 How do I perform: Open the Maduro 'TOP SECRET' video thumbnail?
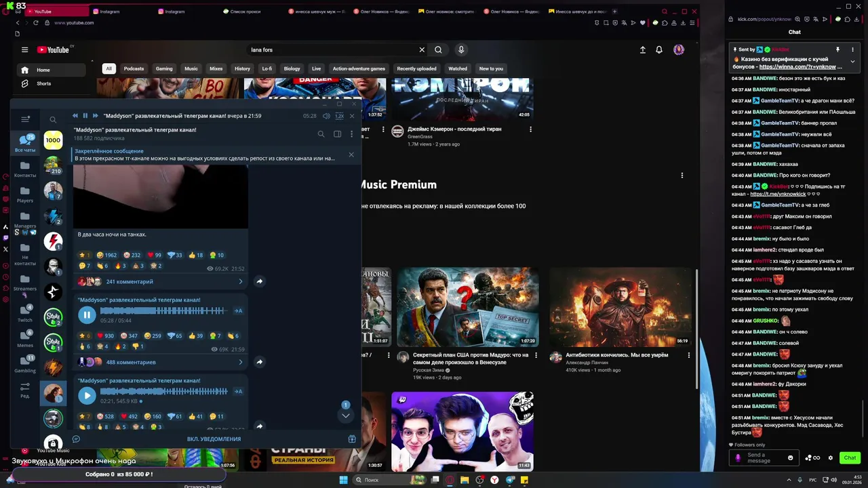point(468,307)
